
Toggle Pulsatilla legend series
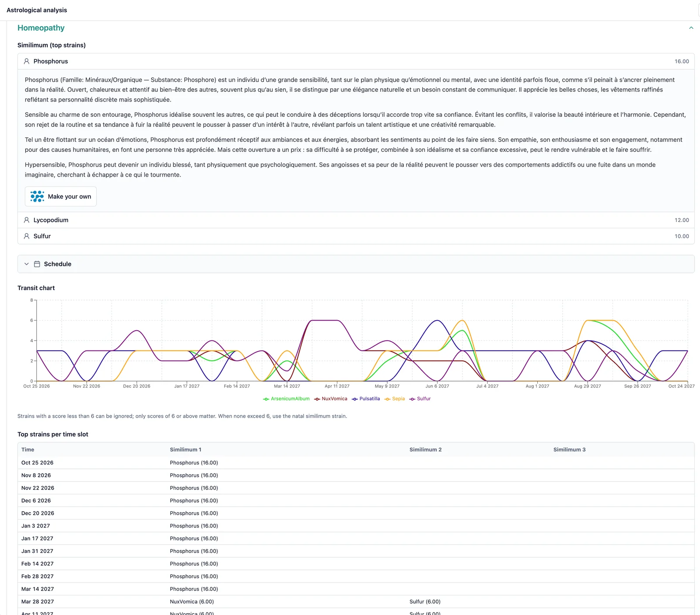[366, 399]
